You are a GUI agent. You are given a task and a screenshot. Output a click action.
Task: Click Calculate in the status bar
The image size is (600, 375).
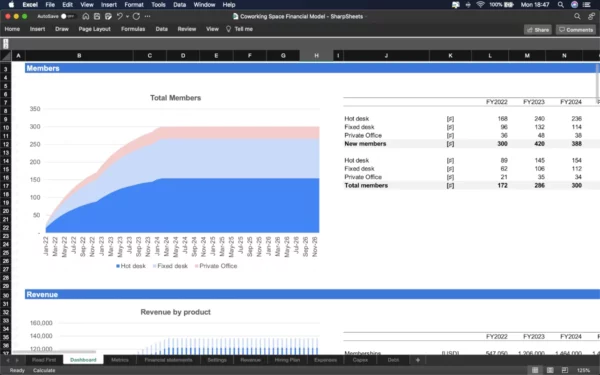tap(44, 370)
